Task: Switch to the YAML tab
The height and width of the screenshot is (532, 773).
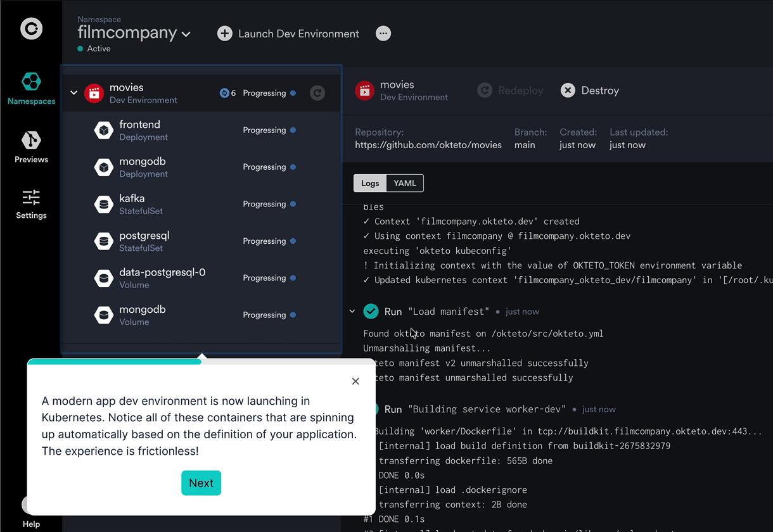Action: click(405, 183)
